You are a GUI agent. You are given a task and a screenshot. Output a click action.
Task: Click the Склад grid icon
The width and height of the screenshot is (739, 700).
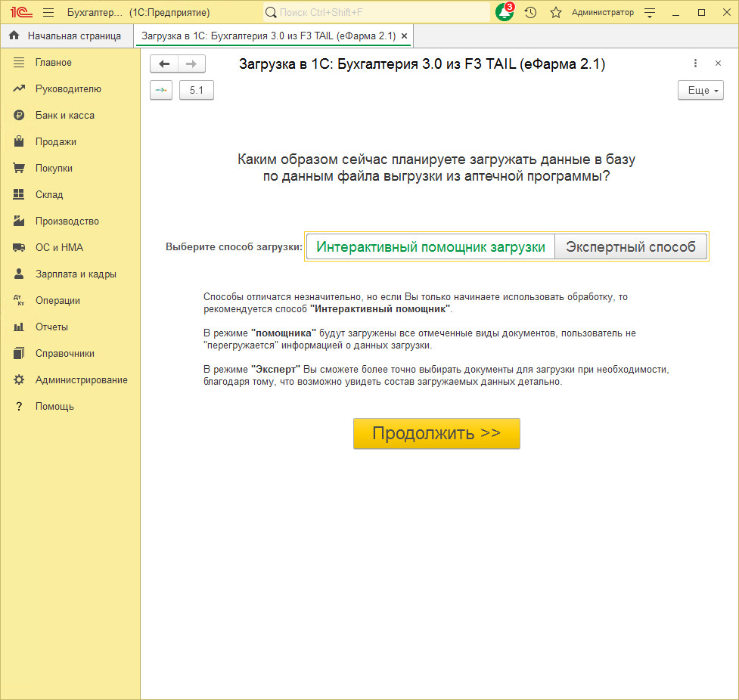point(19,194)
